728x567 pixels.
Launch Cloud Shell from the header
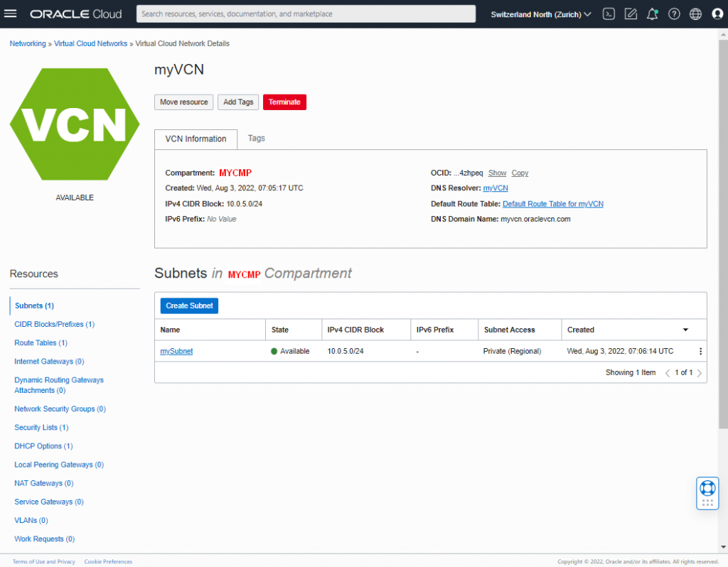coord(609,14)
